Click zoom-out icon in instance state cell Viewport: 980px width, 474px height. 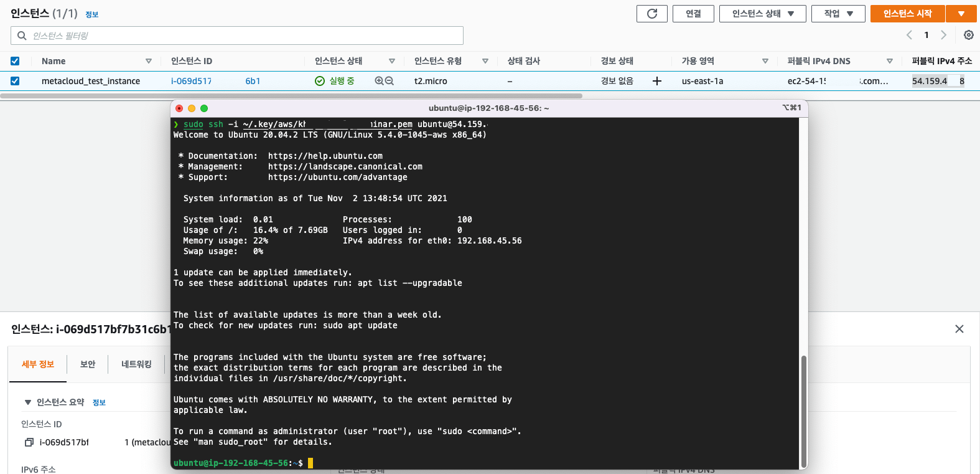click(x=390, y=81)
